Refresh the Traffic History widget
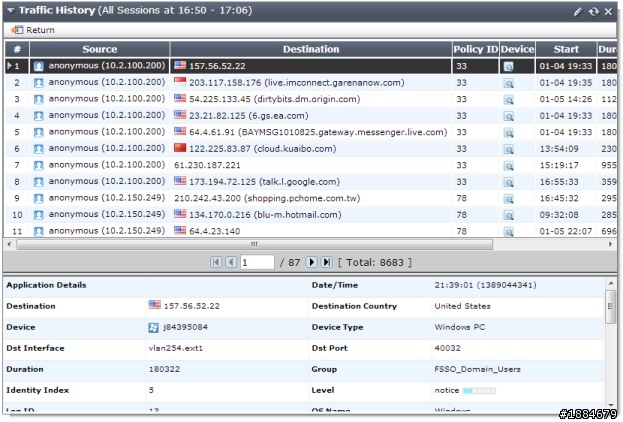Screen dimensions: 623x422 point(592,11)
